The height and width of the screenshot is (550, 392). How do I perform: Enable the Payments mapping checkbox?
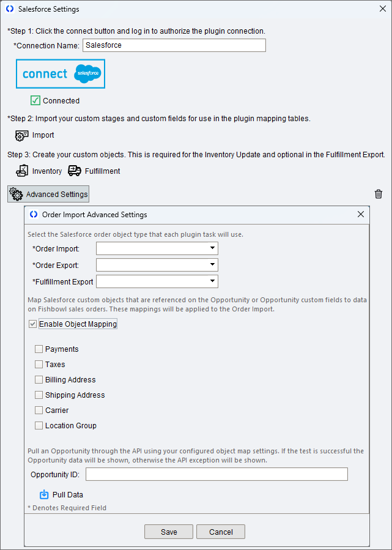(x=38, y=349)
